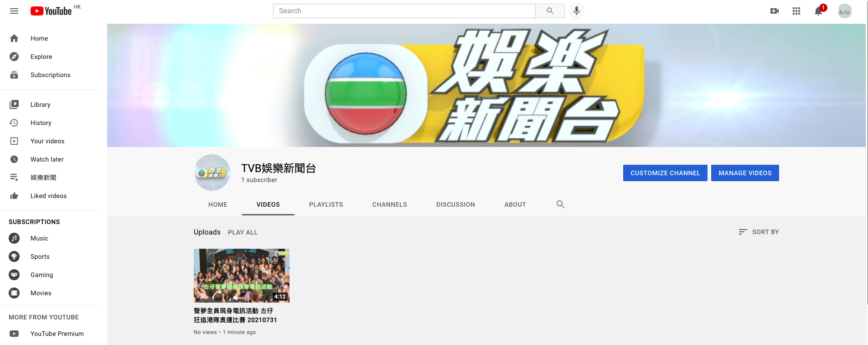Open the Sort By dropdown

click(759, 232)
